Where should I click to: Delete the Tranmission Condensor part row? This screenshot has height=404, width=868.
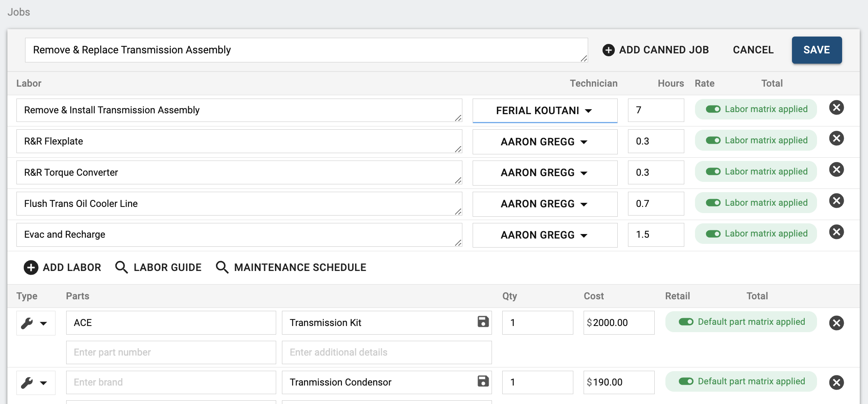pyautogui.click(x=836, y=383)
